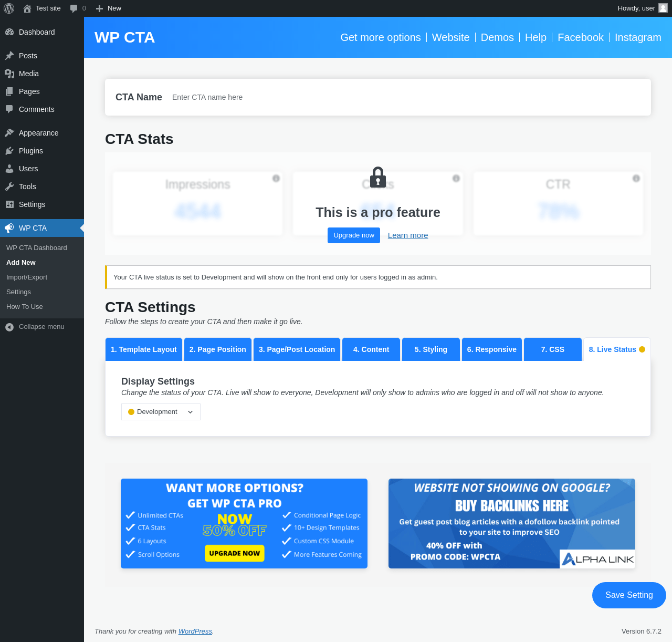
Task: Open the Development status dropdown
Action: point(161,412)
